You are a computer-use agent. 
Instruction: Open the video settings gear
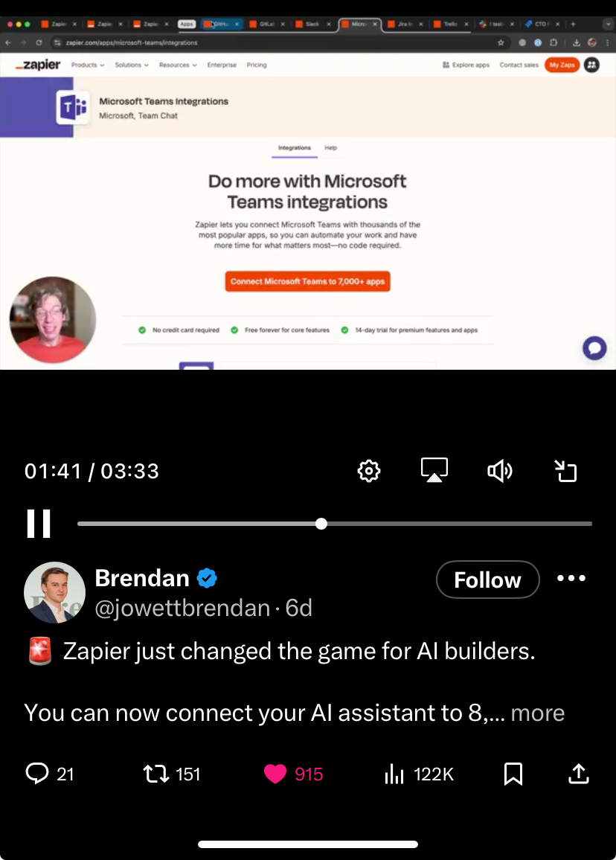coord(368,471)
